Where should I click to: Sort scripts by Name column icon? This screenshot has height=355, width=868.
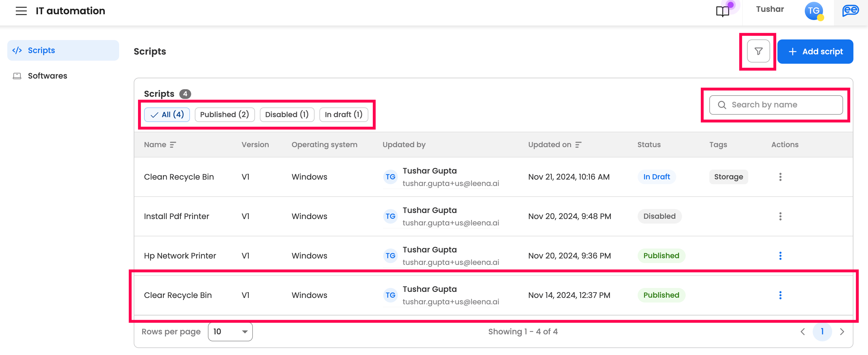173,145
